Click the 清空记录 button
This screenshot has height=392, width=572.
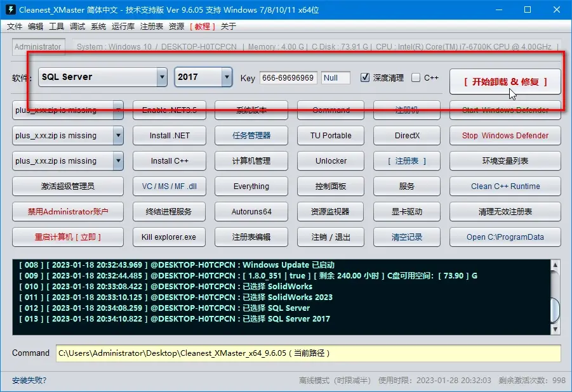tap(407, 237)
